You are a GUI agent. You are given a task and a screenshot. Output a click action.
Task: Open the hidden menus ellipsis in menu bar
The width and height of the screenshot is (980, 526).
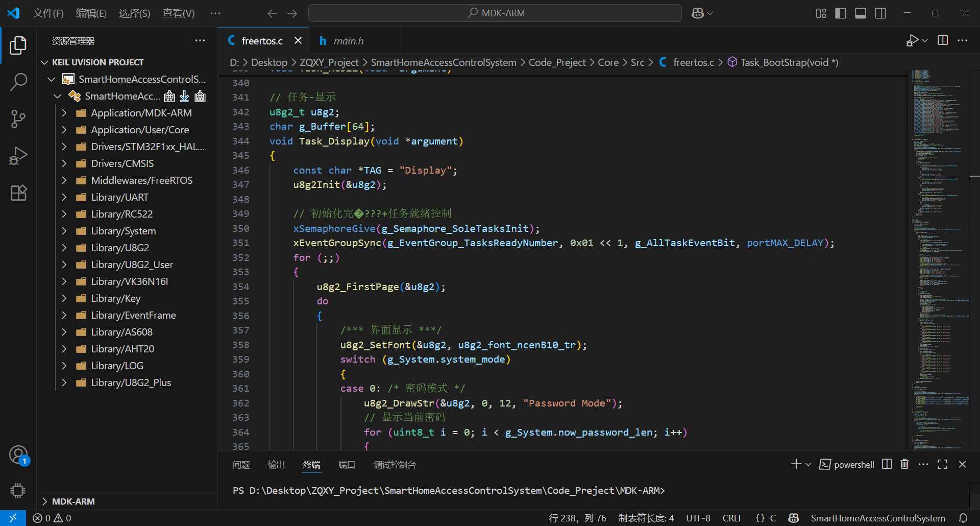coord(215,13)
